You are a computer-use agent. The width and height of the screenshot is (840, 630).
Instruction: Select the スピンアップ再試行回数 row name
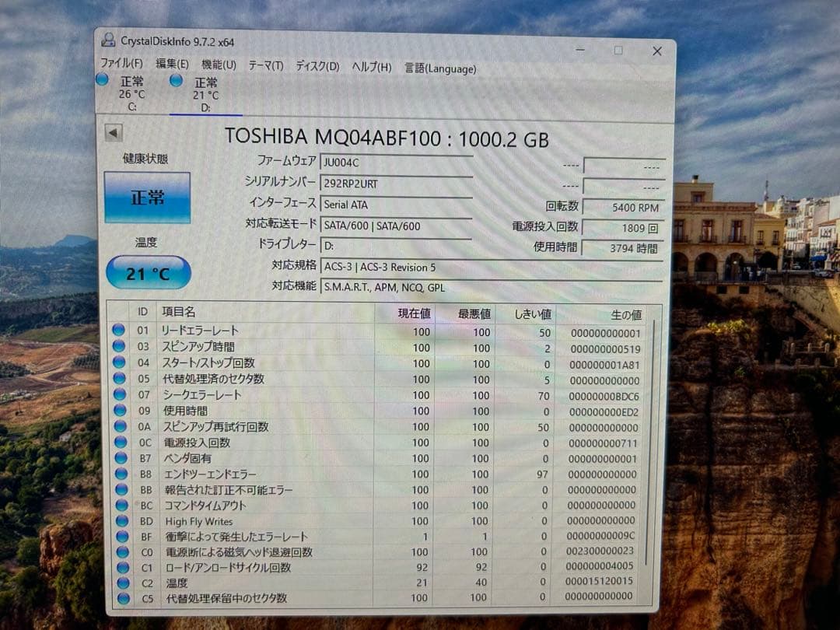pos(215,427)
